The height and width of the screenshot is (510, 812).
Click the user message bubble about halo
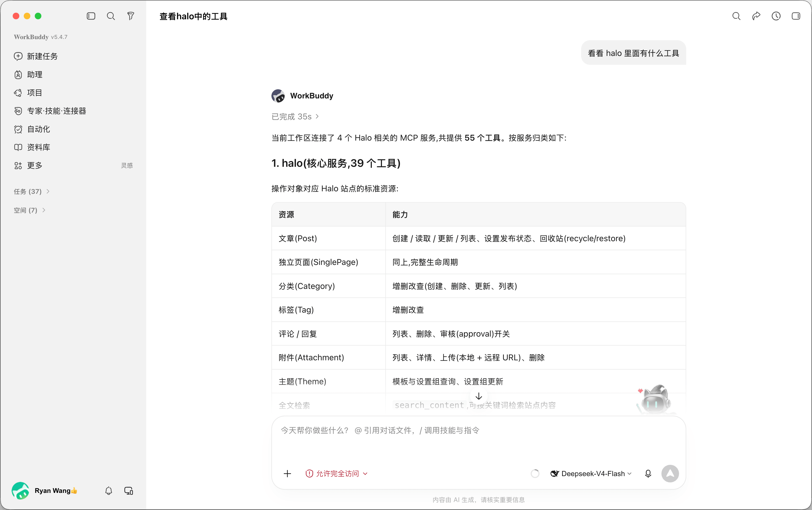point(633,53)
